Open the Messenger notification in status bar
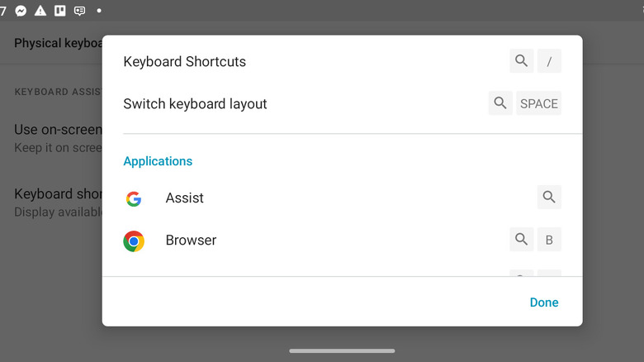This screenshot has width=644, height=362. click(x=21, y=11)
